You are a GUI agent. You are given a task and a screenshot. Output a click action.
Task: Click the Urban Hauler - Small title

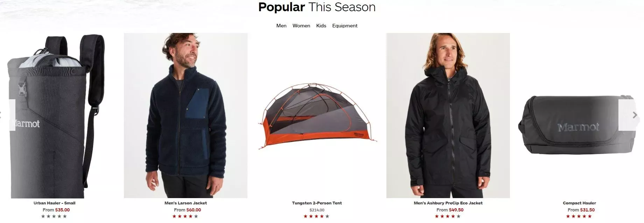(54, 203)
